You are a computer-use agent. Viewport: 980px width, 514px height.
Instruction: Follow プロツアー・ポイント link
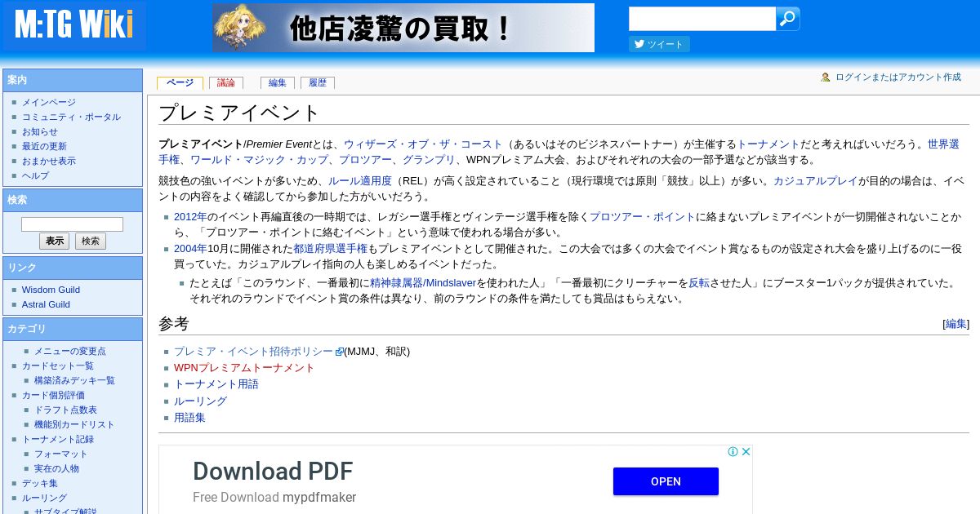(x=643, y=216)
